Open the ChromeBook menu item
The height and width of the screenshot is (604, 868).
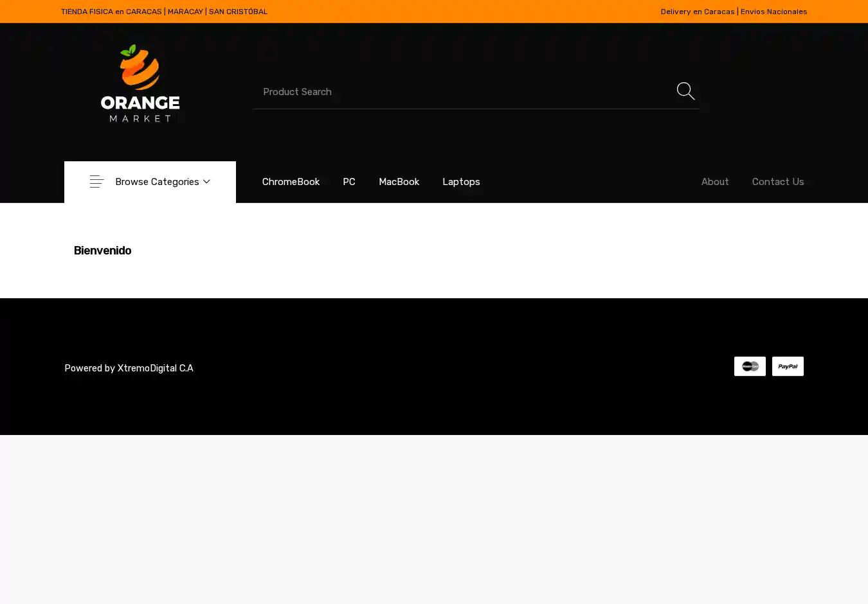point(291,182)
